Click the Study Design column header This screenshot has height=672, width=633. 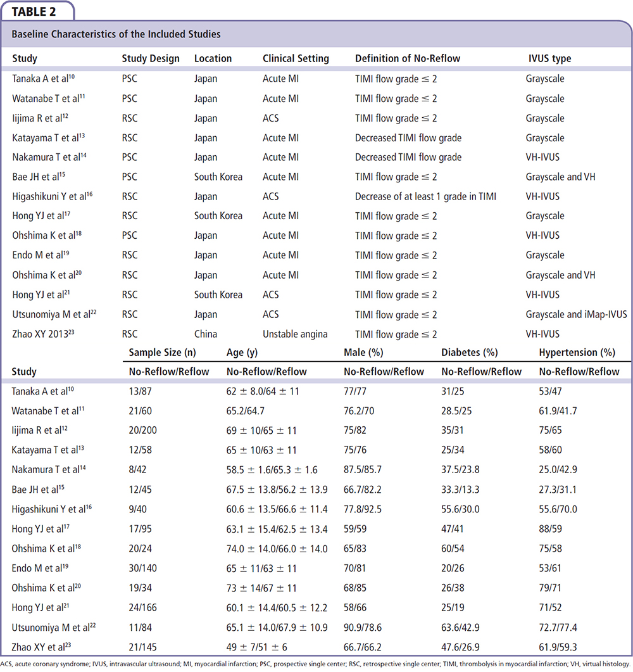coord(151,58)
